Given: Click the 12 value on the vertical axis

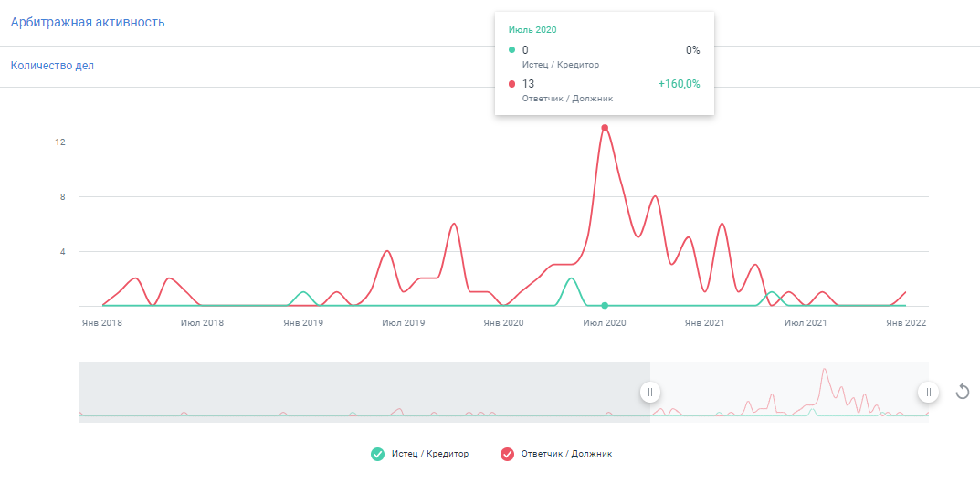Looking at the screenshot, I should pos(59,142).
